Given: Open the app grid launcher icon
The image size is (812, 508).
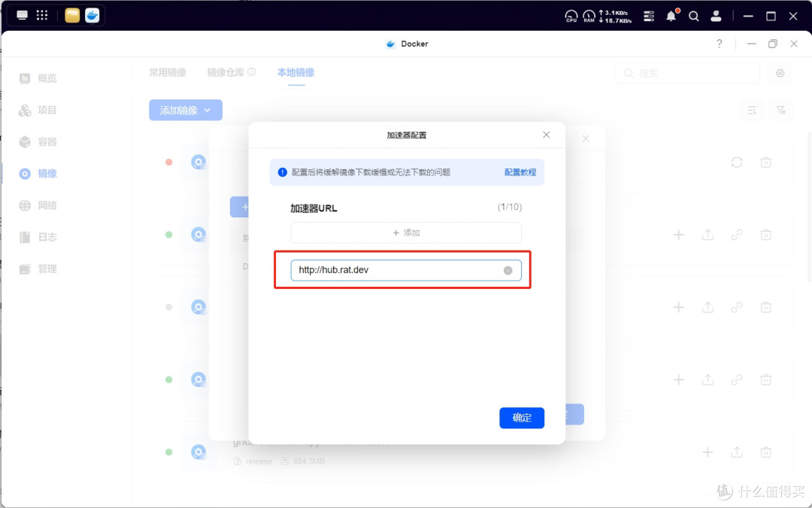Looking at the screenshot, I should pyautogui.click(x=42, y=15).
